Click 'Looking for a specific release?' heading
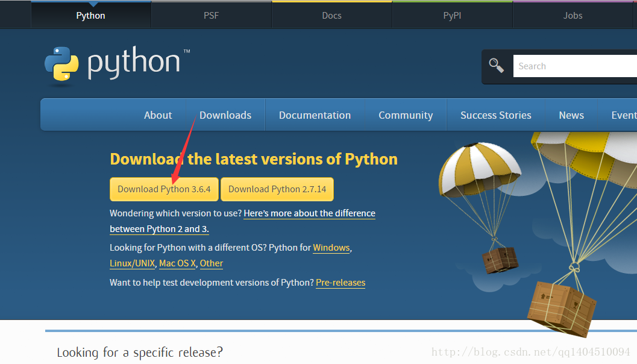The image size is (637, 364). [140, 352]
